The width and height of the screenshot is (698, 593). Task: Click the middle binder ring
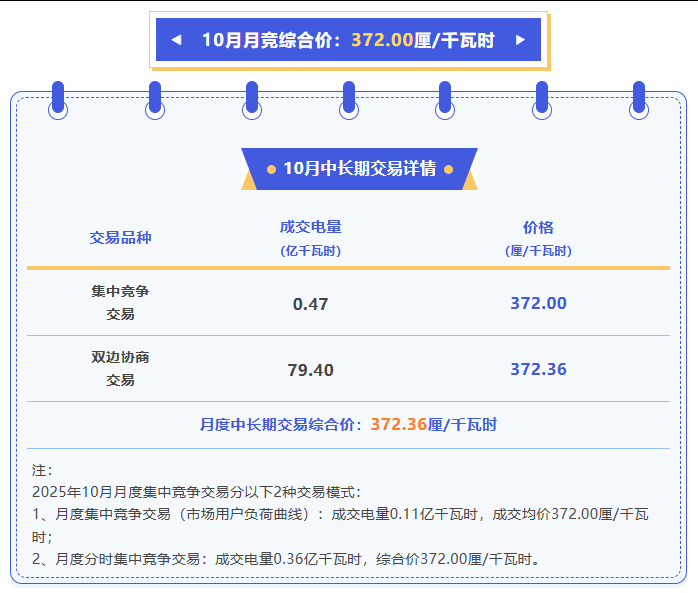click(x=348, y=100)
